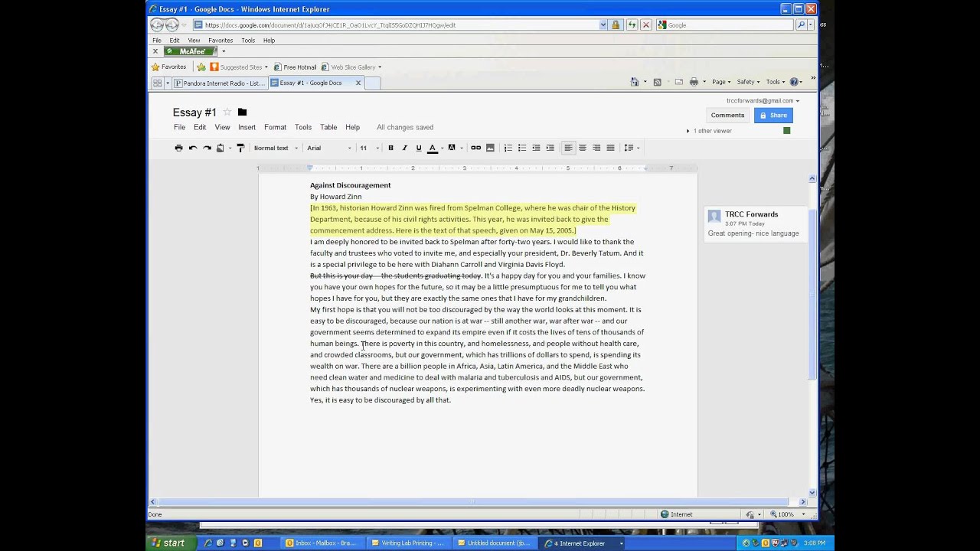980x551 pixels.
Task: Undo the last edit
Action: [x=193, y=148]
